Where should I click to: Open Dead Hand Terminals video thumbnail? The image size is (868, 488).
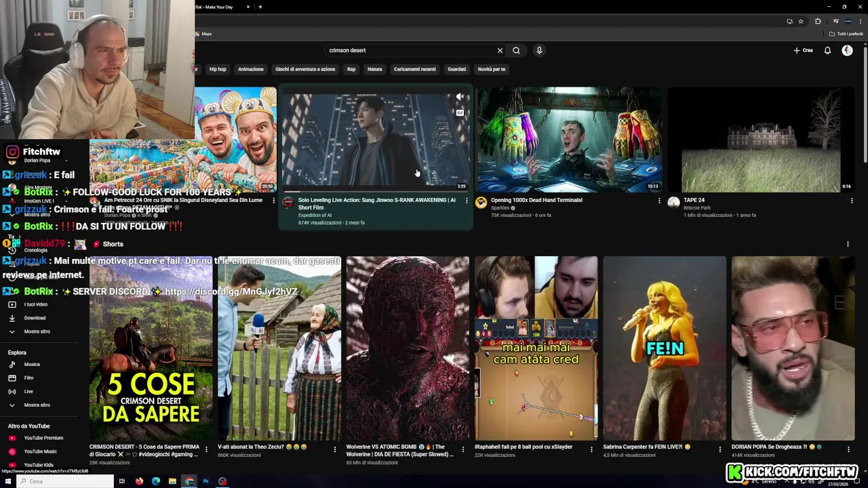[570, 140]
